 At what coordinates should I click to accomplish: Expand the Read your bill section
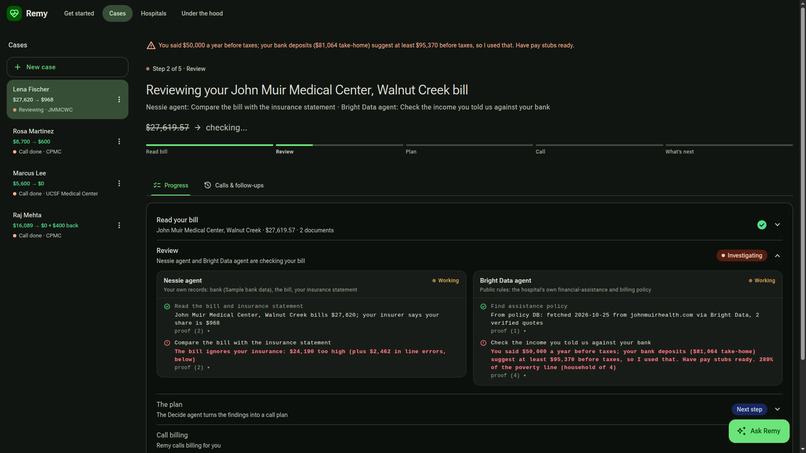(777, 225)
